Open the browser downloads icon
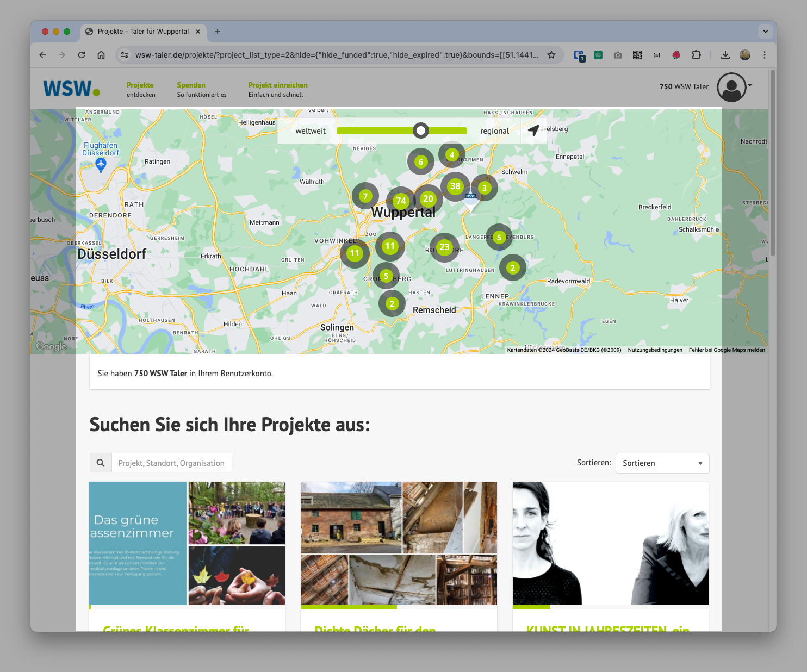Image resolution: width=807 pixels, height=672 pixels. coord(725,55)
